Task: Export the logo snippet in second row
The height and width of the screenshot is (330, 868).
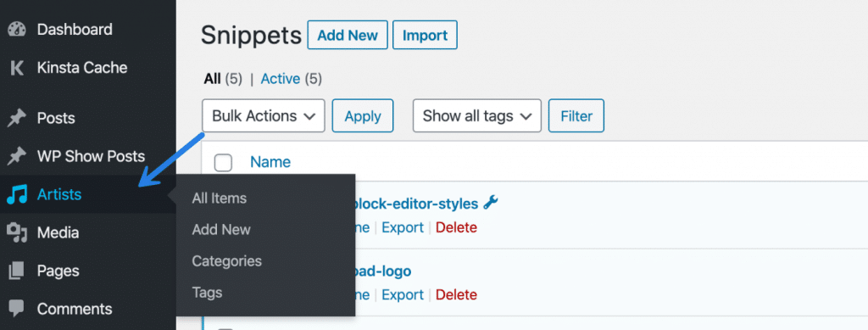Action: tap(403, 294)
